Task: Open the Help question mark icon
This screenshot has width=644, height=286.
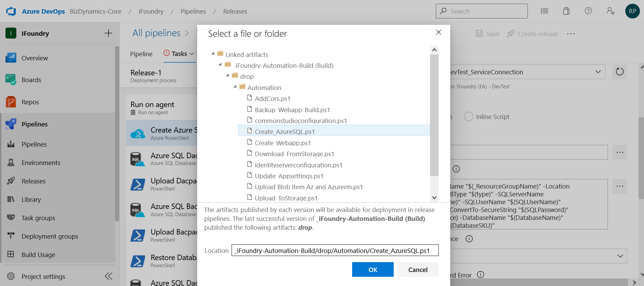Action: point(588,11)
